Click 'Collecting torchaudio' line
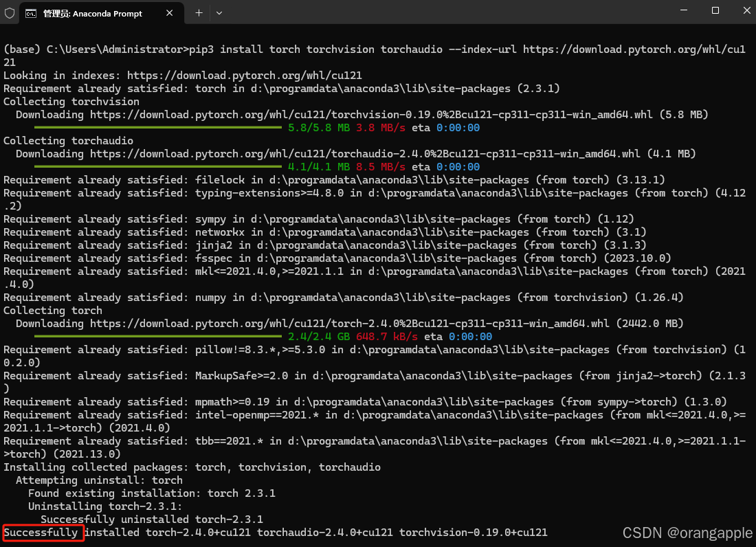Viewport: 756px width, 547px height. click(x=69, y=141)
